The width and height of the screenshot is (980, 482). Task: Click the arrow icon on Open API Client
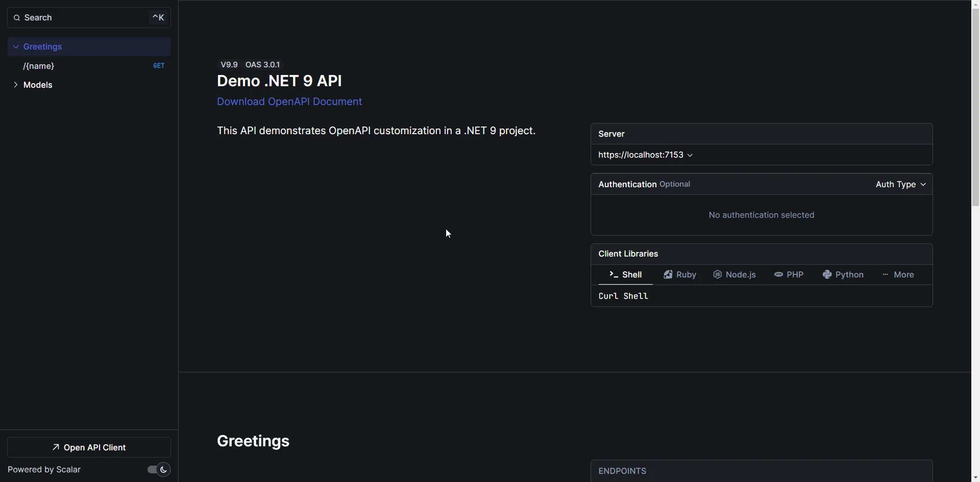pos(56,447)
